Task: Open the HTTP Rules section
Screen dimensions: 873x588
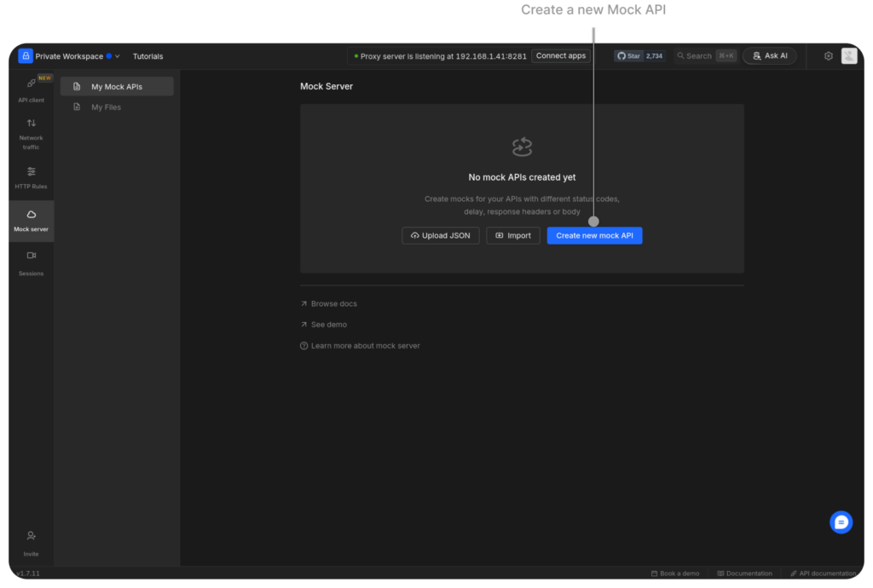Action: [32, 177]
